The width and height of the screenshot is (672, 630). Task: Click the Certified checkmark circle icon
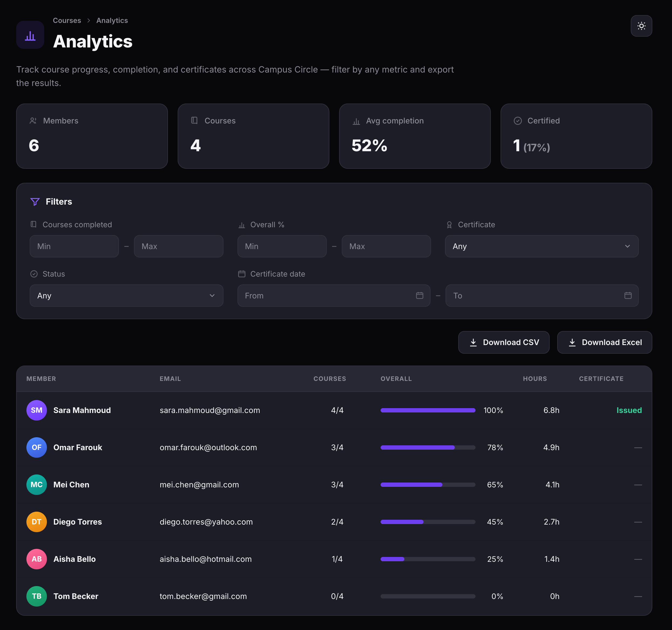tap(518, 121)
